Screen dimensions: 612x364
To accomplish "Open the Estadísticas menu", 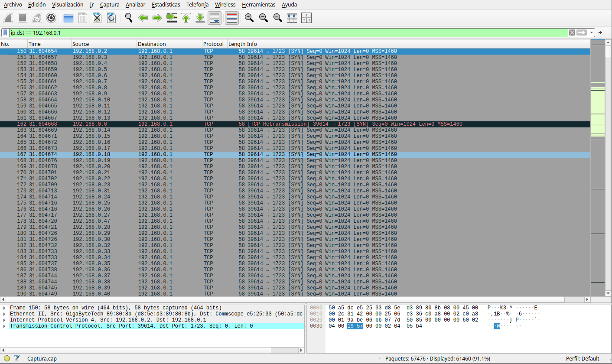I will click(166, 4).
